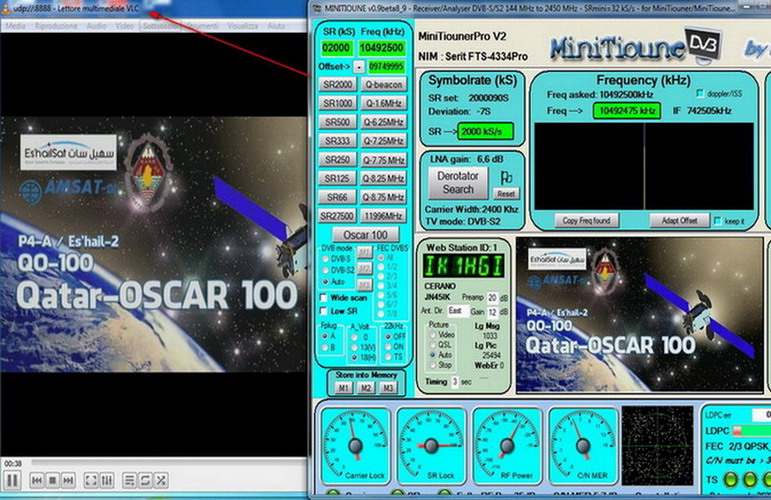Click the Adapt Offset button
The height and width of the screenshot is (500, 771).
click(x=679, y=221)
